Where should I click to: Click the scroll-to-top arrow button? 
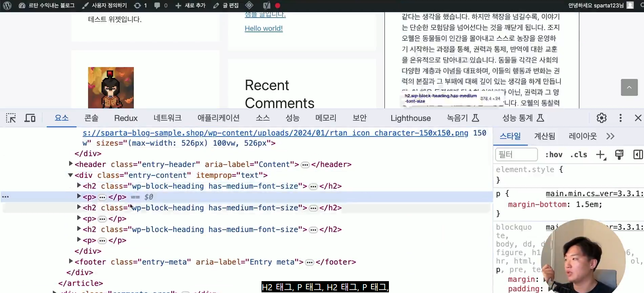tap(629, 87)
